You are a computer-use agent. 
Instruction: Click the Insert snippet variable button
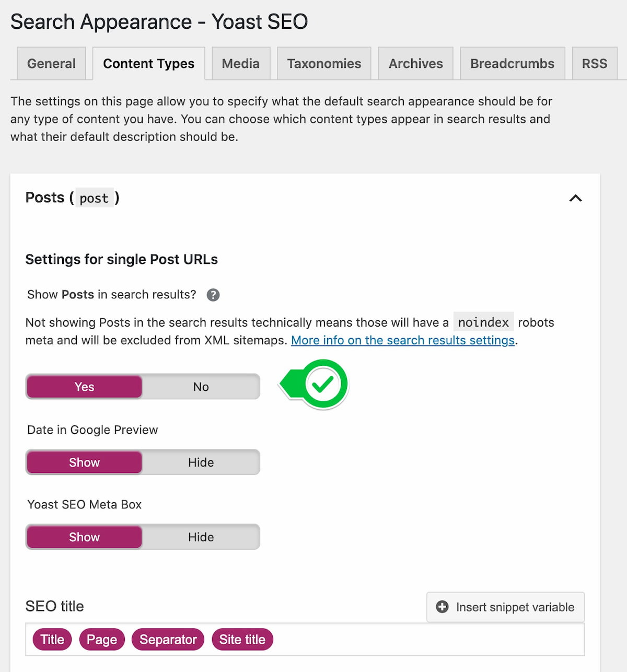[505, 607]
